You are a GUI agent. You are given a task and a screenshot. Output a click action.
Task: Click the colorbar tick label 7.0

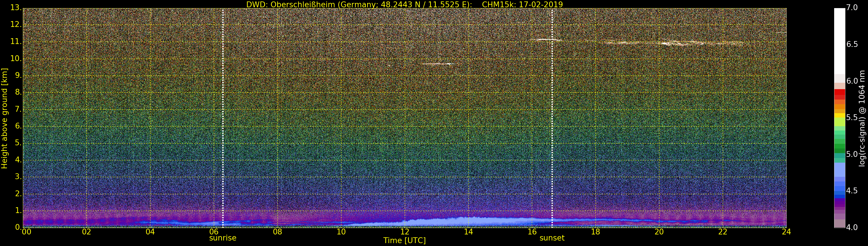pos(852,8)
